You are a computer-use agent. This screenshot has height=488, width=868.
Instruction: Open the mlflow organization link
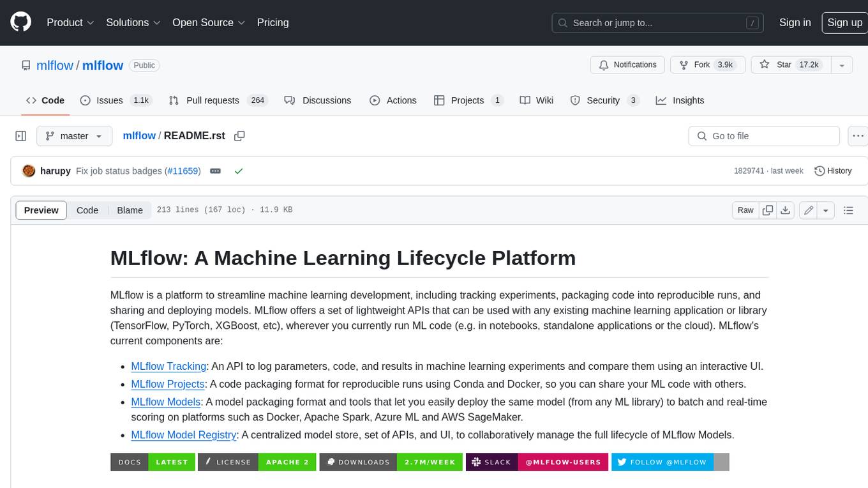tap(55, 65)
